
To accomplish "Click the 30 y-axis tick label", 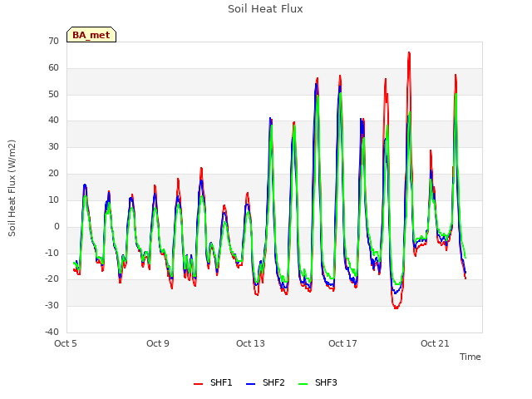I will 53,146.
